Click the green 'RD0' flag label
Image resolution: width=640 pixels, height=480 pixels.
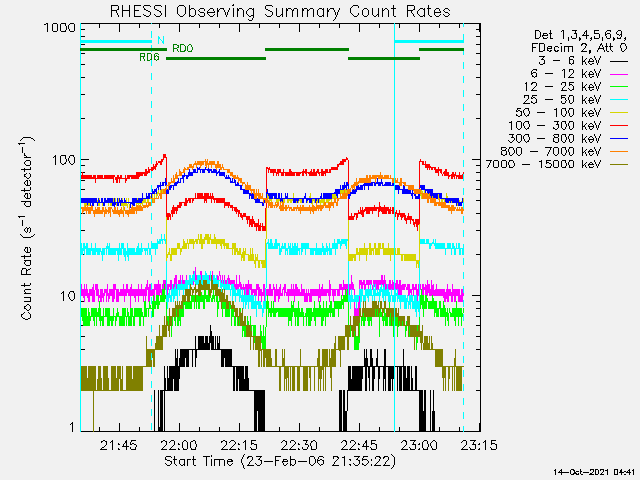(182, 49)
